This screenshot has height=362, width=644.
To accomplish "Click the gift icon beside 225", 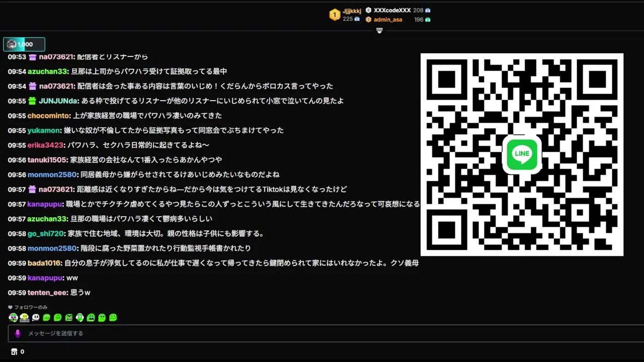I will (x=357, y=19).
